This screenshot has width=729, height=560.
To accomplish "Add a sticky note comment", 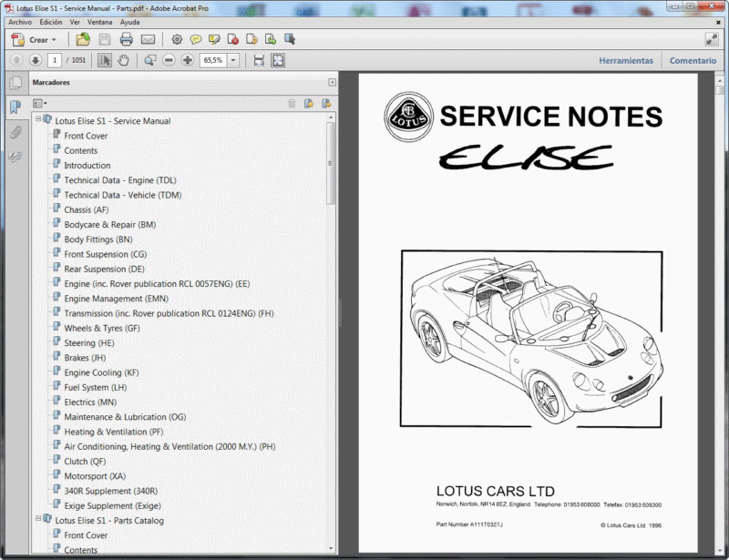I will tap(196, 39).
